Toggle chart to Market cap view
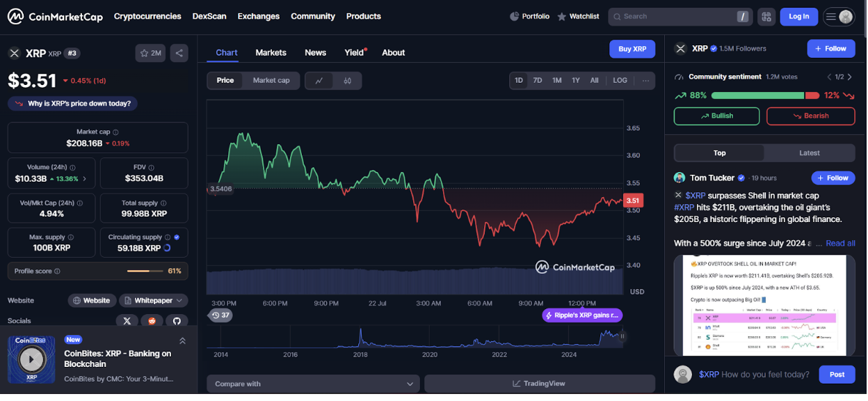 pos(271,81)
